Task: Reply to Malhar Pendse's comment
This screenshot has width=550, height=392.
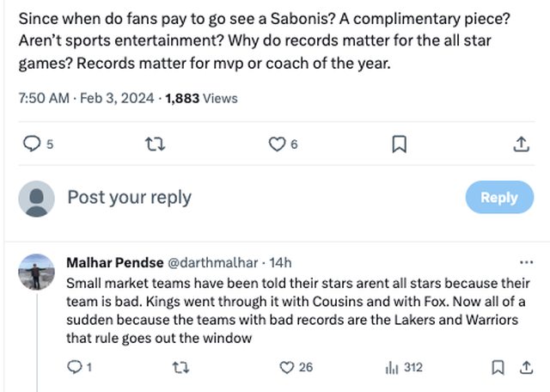Action: click(x=74, y=368)
